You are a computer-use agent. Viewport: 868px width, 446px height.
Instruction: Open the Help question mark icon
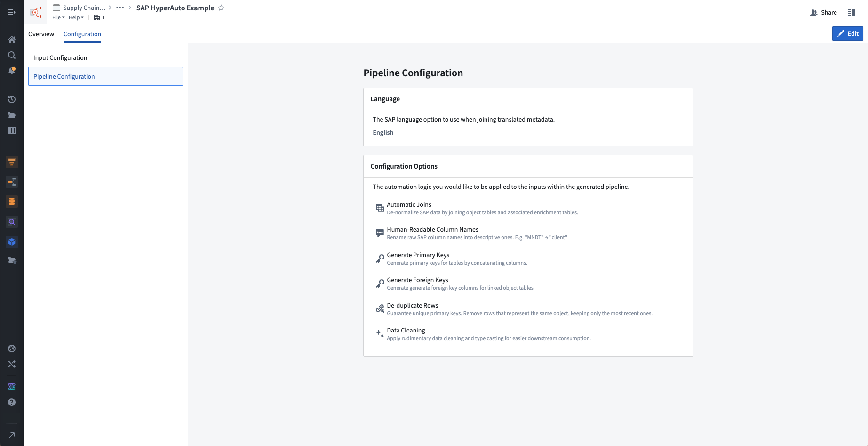pos(12,402)
